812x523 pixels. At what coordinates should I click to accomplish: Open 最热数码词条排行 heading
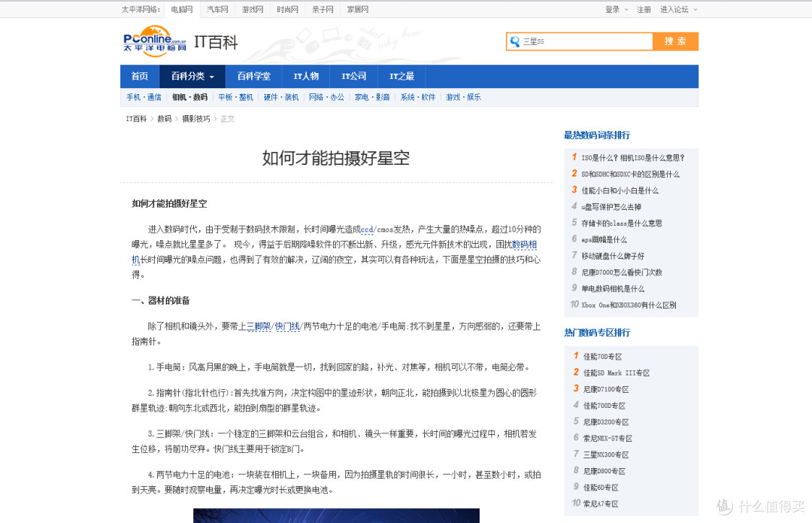tap(597, 135)
